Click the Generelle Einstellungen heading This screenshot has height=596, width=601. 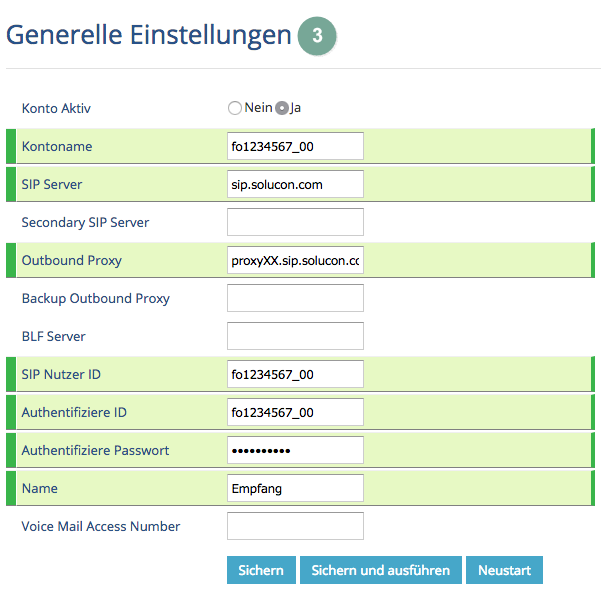[x=149, y=35]
